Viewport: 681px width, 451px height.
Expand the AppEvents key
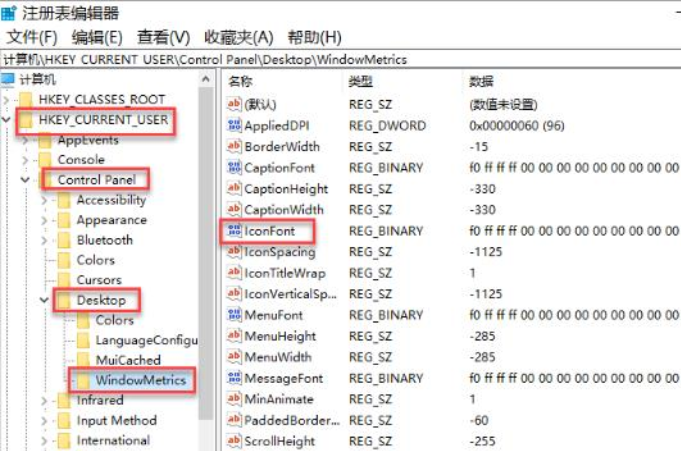tap(25, 140)
